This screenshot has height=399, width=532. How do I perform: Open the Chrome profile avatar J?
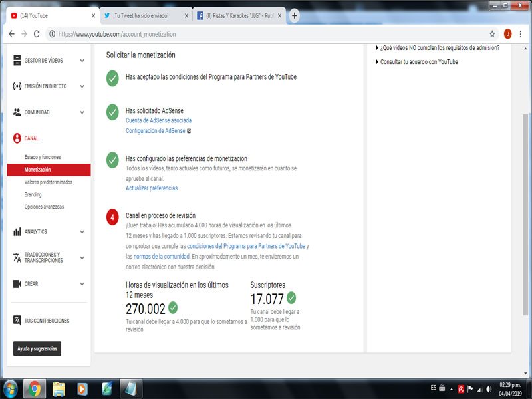(507, 34)
